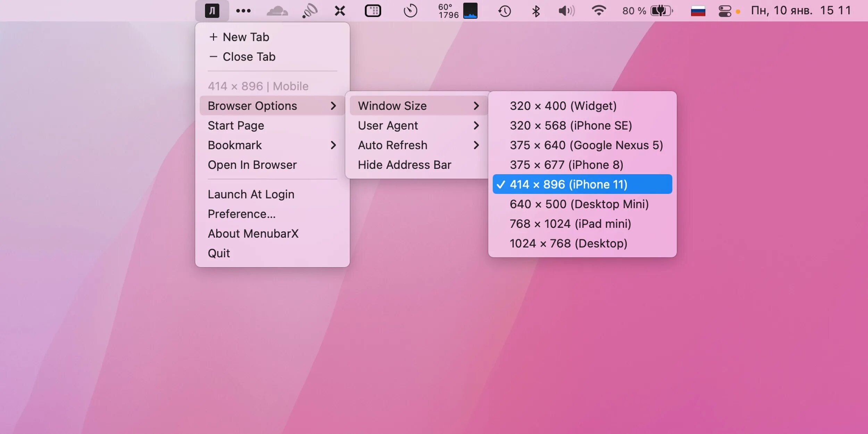
Task: Toggle Launch At Login option
Action: (251, 194)
